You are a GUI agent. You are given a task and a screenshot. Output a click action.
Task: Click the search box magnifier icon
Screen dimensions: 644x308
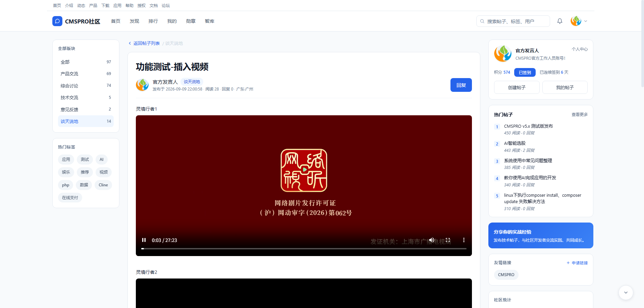(x=482, y=21)
